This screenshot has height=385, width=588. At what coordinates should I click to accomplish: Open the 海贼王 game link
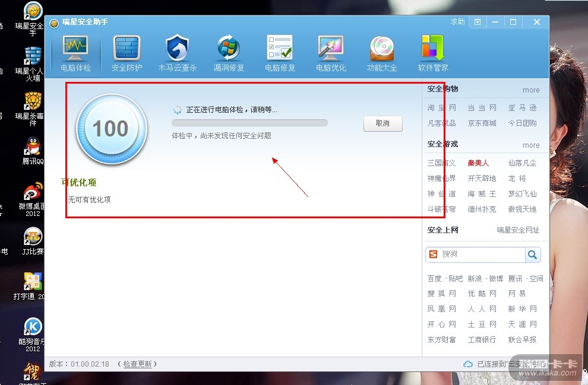(x=482, y=193)
